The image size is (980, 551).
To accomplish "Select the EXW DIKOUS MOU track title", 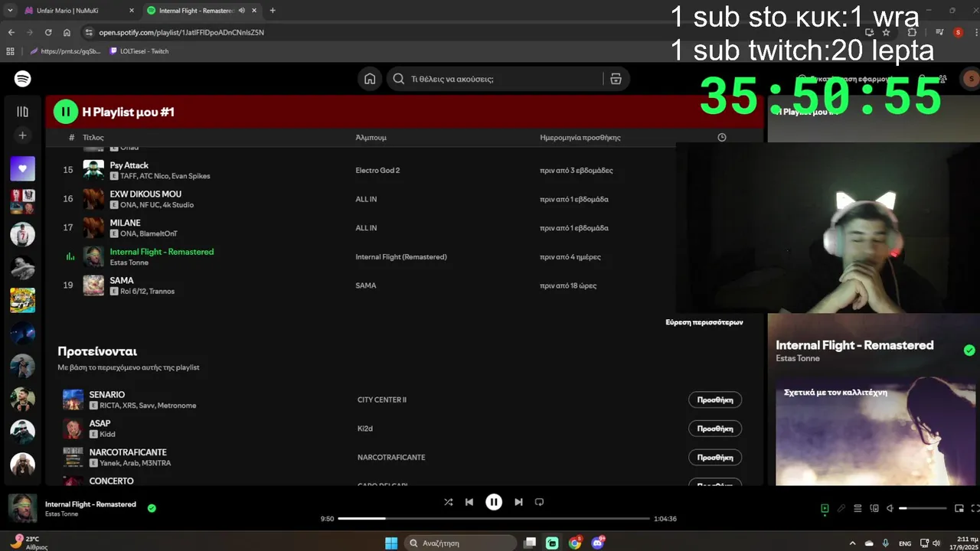I will [x=145, y=194].
